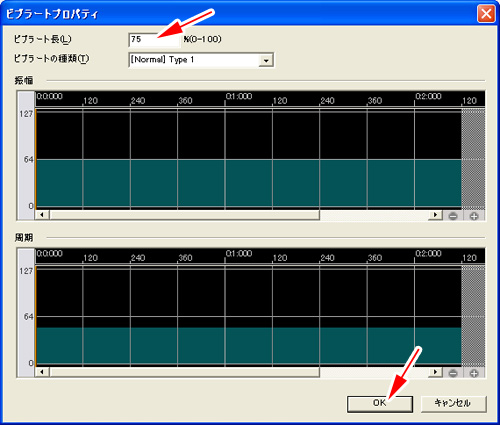Click the teal amplitude curve area
This screenshot has height=425, width=500.
click(248, 183)
